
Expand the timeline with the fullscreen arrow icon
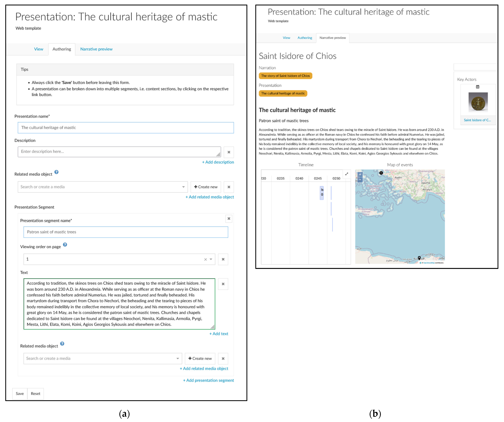click(x=347, y=174)
